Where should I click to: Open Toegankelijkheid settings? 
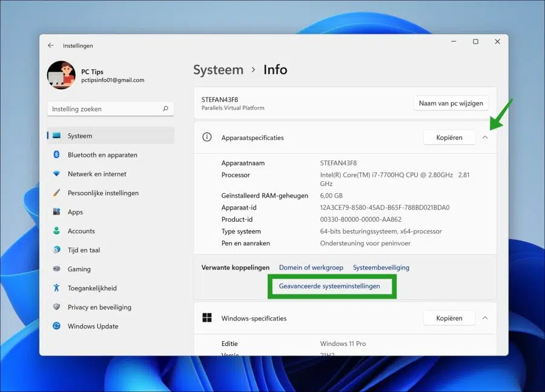(111, 288)
